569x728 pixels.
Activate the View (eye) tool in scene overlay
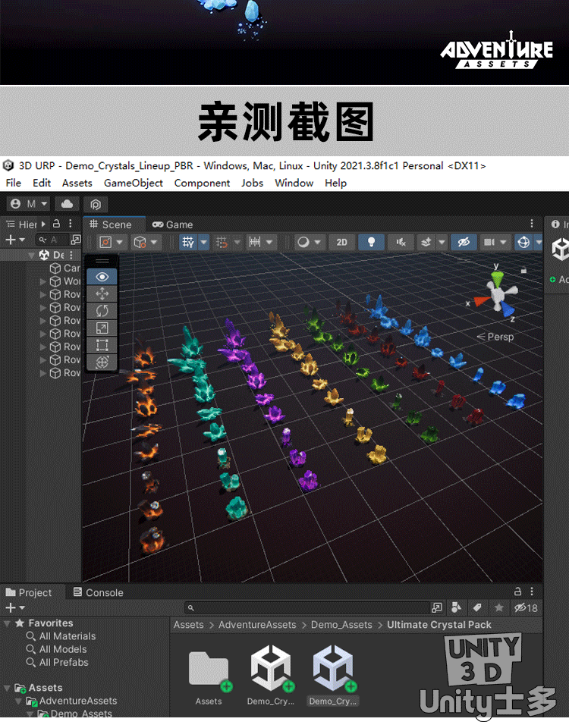[x=102, y=277]
